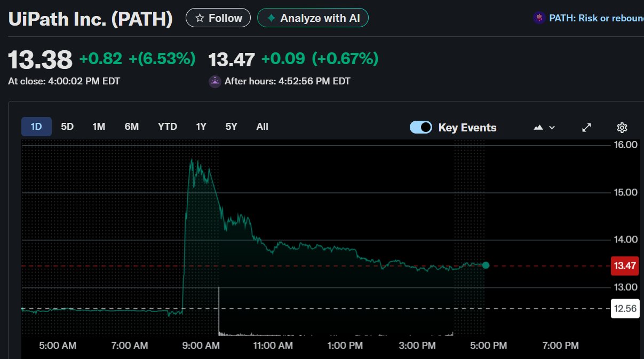644x359 pixels.
Task: Switch chart to YTD range
Action: 168,127
